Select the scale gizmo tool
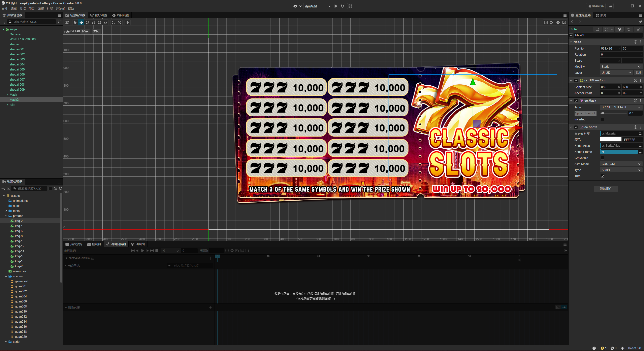 click(x=93, y=23)
